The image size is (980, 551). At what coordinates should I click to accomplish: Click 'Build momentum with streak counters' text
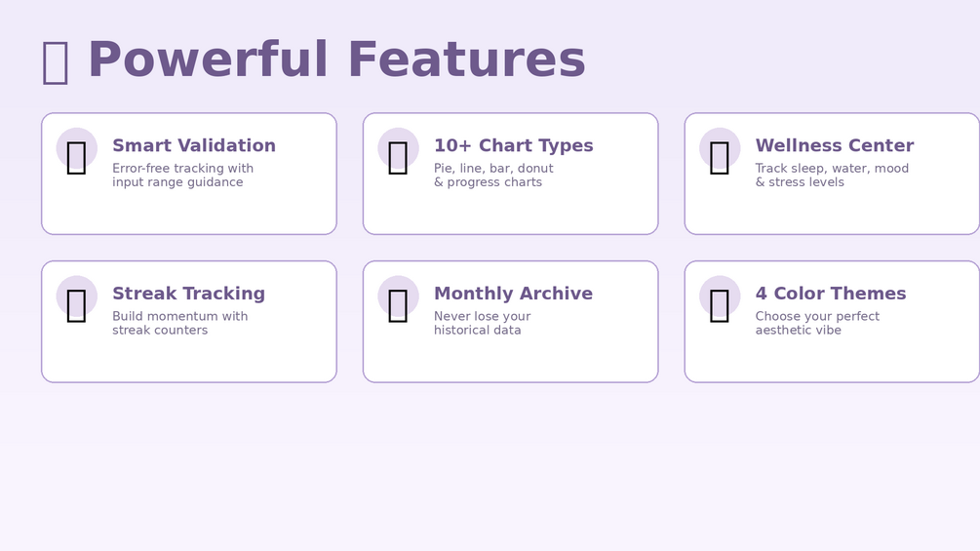coord(179,324)
